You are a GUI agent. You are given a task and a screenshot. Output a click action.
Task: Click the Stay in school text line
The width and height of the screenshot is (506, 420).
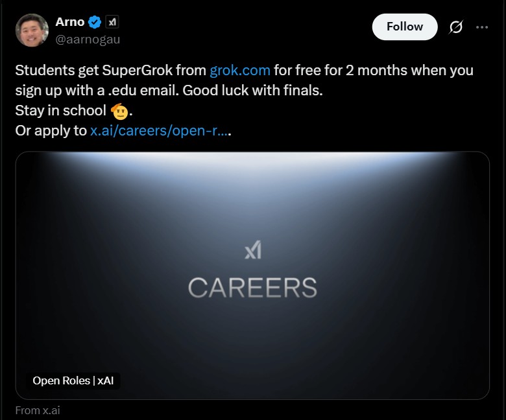tap(61, 111)
